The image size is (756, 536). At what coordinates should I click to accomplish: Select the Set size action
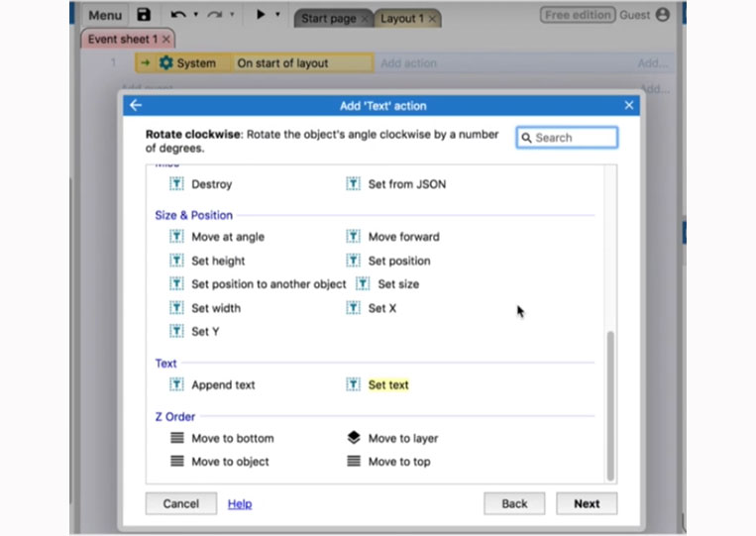pos(398,284)
